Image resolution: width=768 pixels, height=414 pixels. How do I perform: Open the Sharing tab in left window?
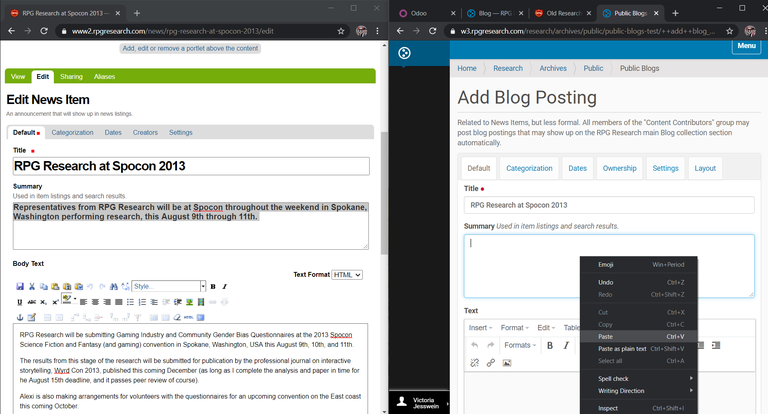(71, 76)
